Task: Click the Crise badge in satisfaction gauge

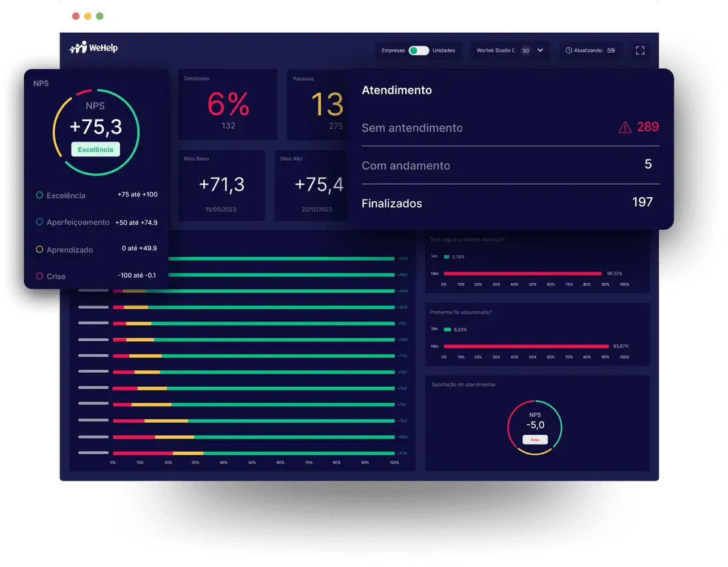Action: (x=534, y=439)
